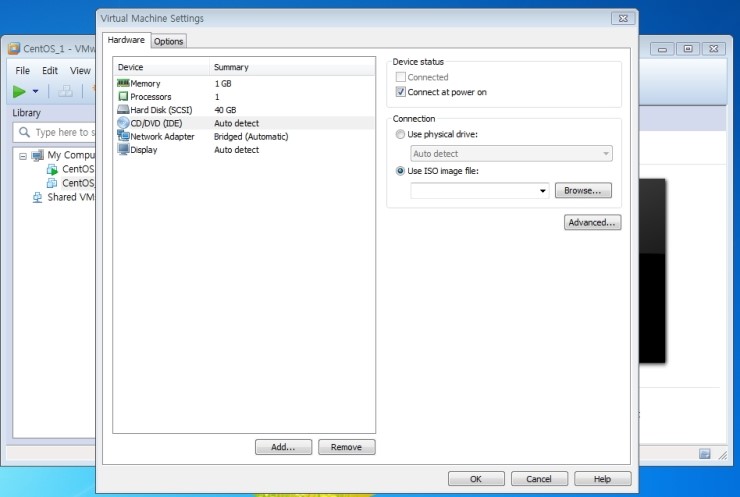Image resolution: width=740 pixels, height=497 pixels.
Task: Click the 1 GB memory summary value
Action: [x=223, y=84]
